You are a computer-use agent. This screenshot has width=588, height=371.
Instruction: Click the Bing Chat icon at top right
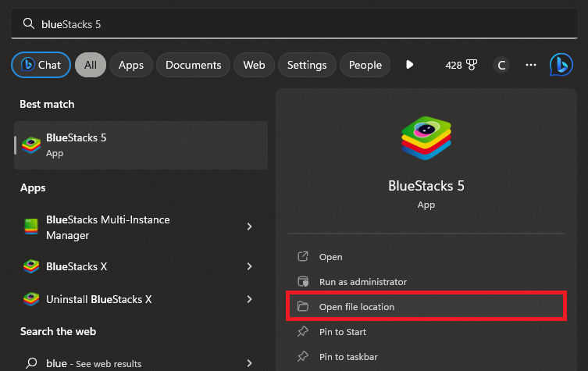click(561, 65)
